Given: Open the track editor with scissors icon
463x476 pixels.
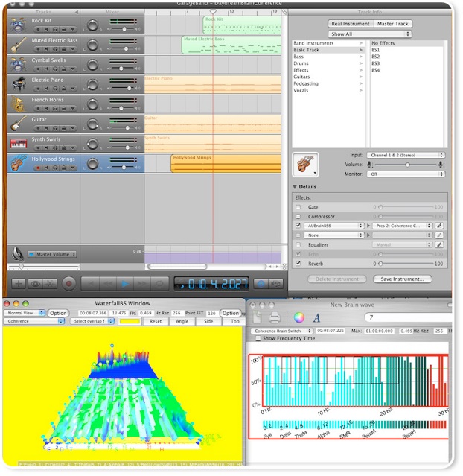Looking at the screenshot, I should pyautogui.click(x=50, y=284).
